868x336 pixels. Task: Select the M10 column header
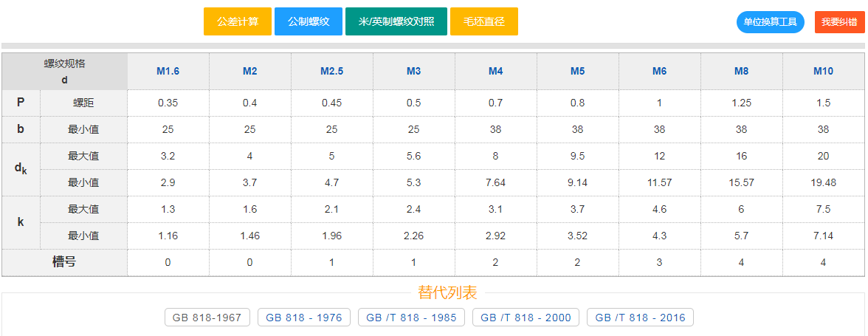(x=824, y=72)
